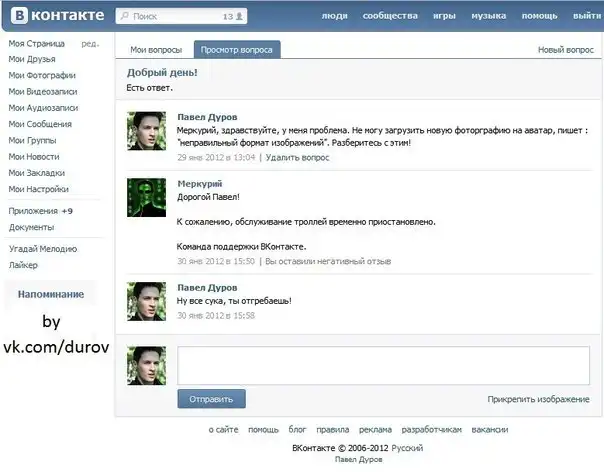This screenshot has height=472, width=604.
Task: Click Прикрепить изображение link
Action: tap(538, 399)
